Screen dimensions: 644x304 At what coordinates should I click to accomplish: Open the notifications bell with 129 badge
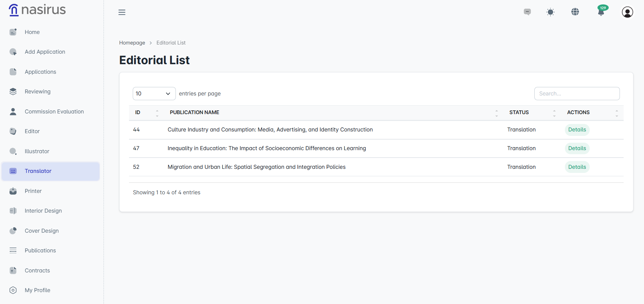click(x=601, y=12)
